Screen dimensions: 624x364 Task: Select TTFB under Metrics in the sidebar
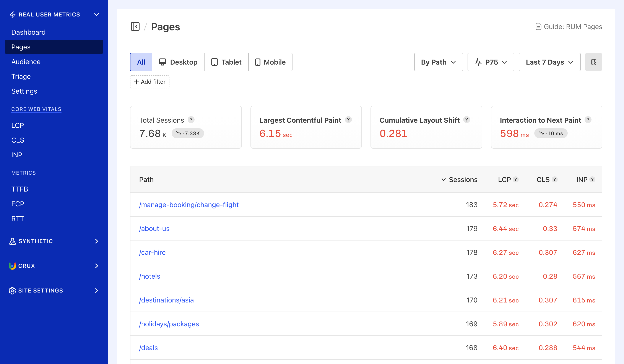(x=20, y=189)
